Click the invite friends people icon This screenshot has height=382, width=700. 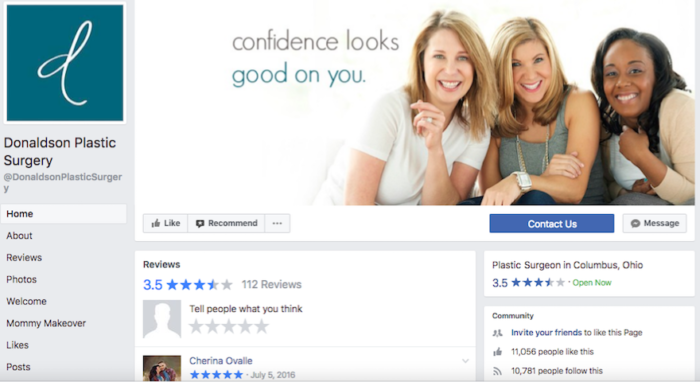click(x=497, y=333)
